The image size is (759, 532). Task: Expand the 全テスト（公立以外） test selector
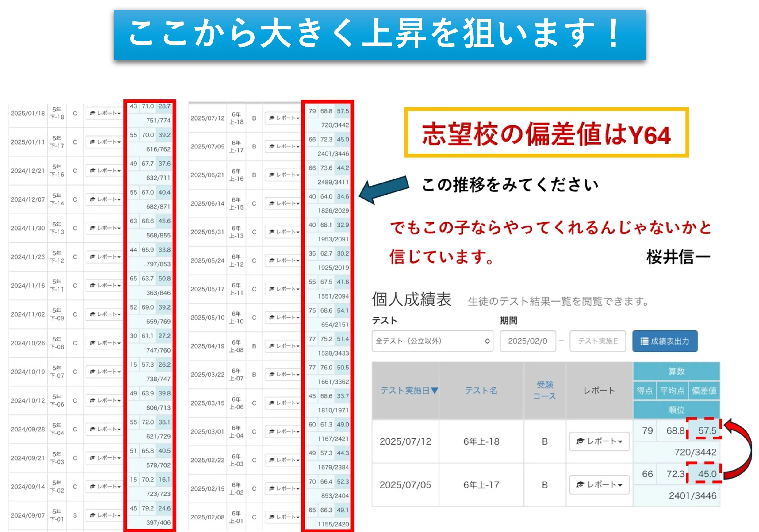click(x=432, y=341)
